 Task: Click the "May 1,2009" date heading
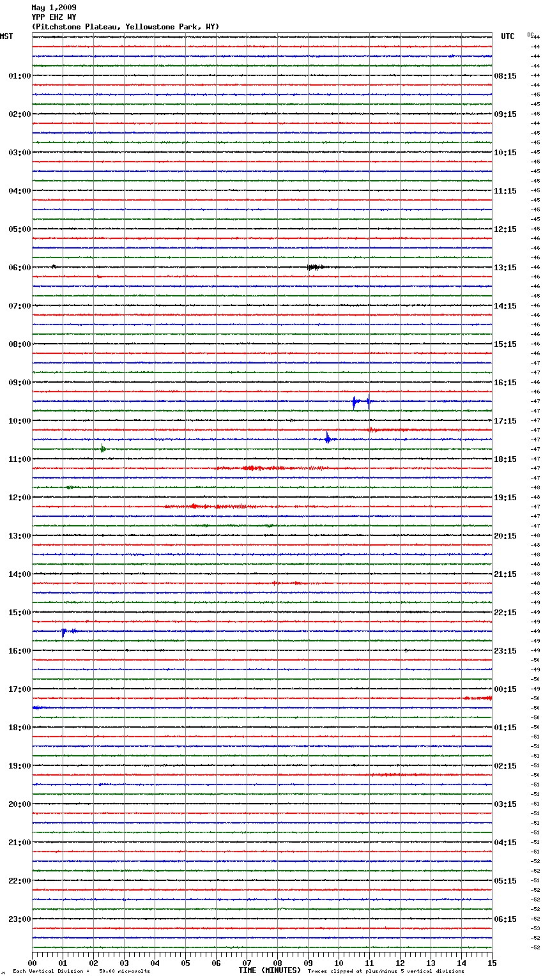54,8
